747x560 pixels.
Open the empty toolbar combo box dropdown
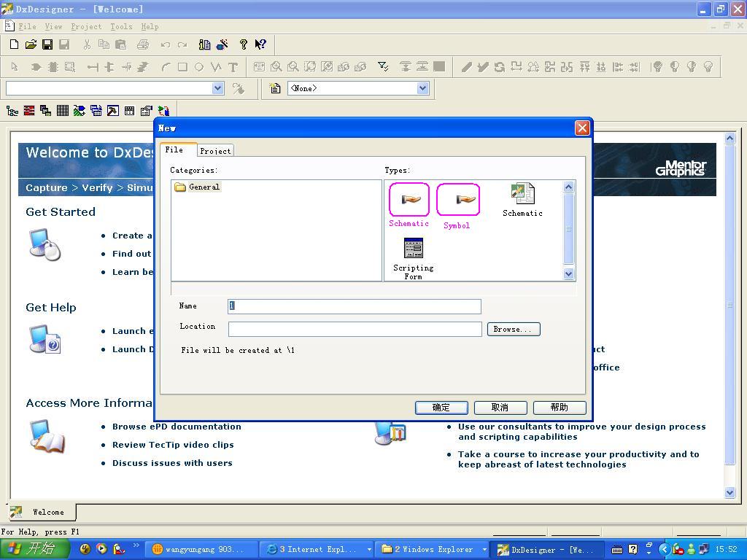217,88
